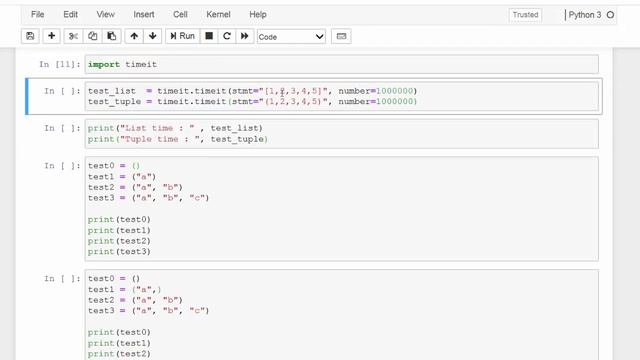Click the test_list timeit code line
Screen dimensions: 640x360
[x=252, y=91]
